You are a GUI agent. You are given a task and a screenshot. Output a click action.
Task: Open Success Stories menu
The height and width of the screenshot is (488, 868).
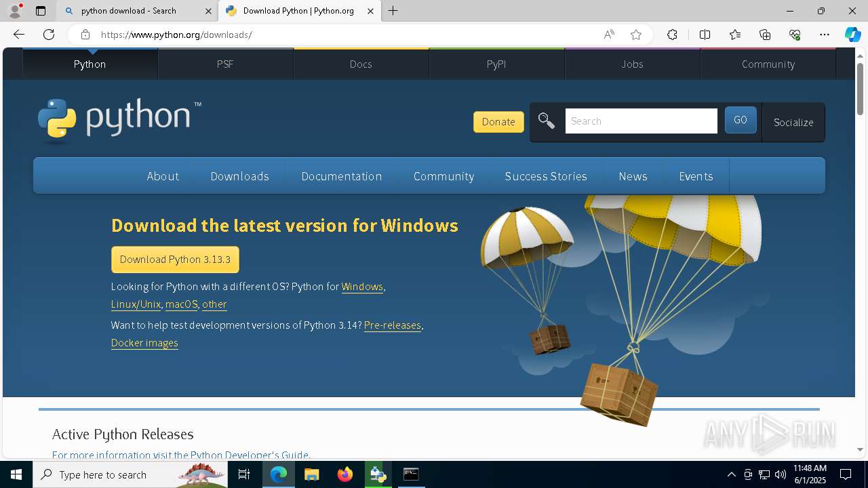546,176
